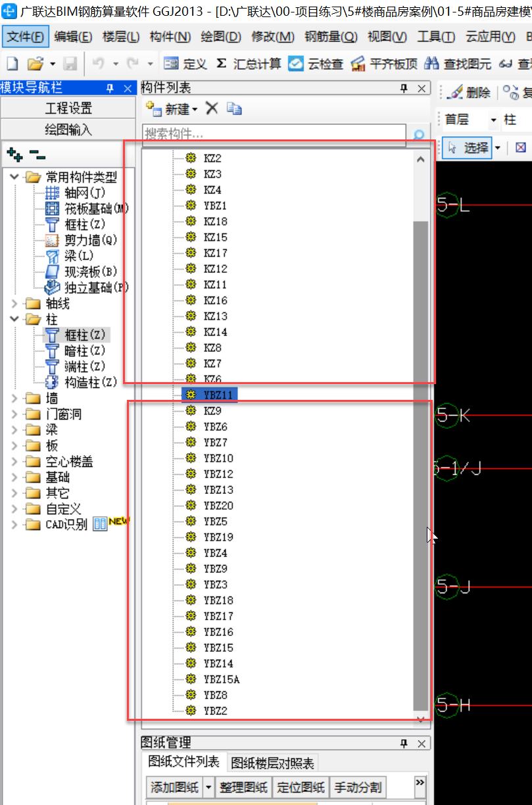Open the 文件(F) menu

click(x=25, y=37)
